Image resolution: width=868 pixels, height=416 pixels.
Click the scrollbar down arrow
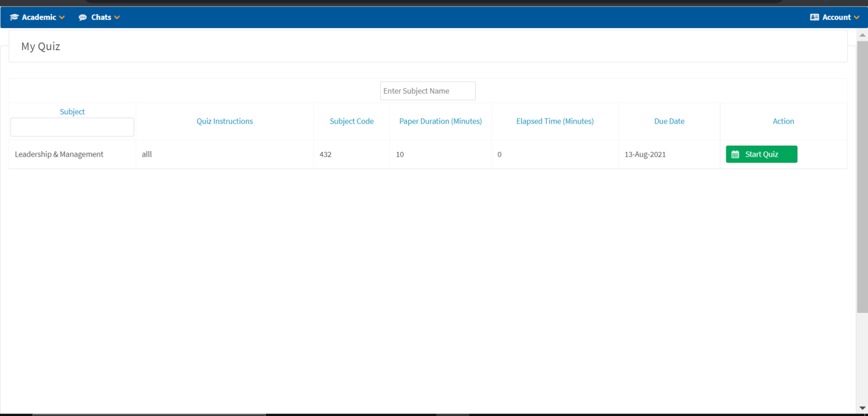coord(862,407)
